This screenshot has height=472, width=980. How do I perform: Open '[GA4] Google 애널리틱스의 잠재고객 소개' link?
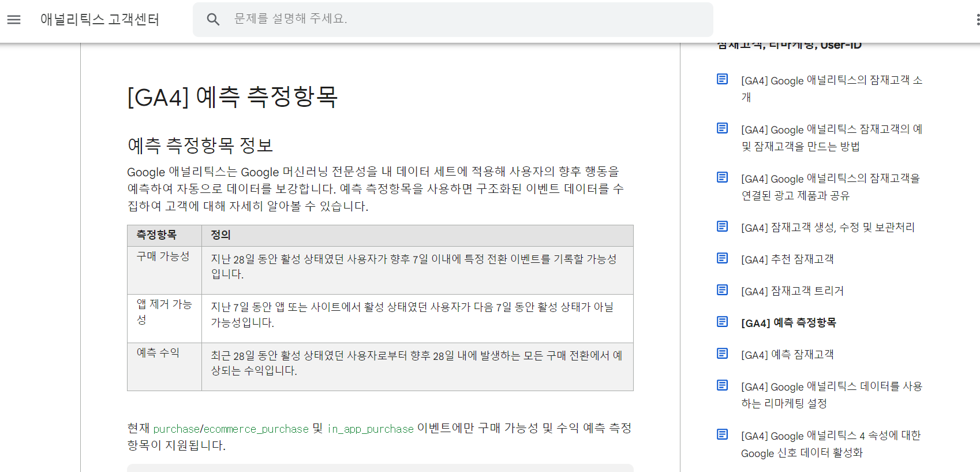(x=832, y=89)
